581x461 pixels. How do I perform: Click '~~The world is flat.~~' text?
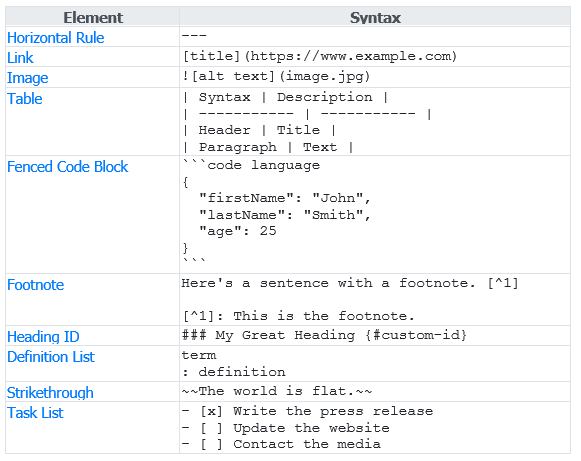click(x=277, y=391)
